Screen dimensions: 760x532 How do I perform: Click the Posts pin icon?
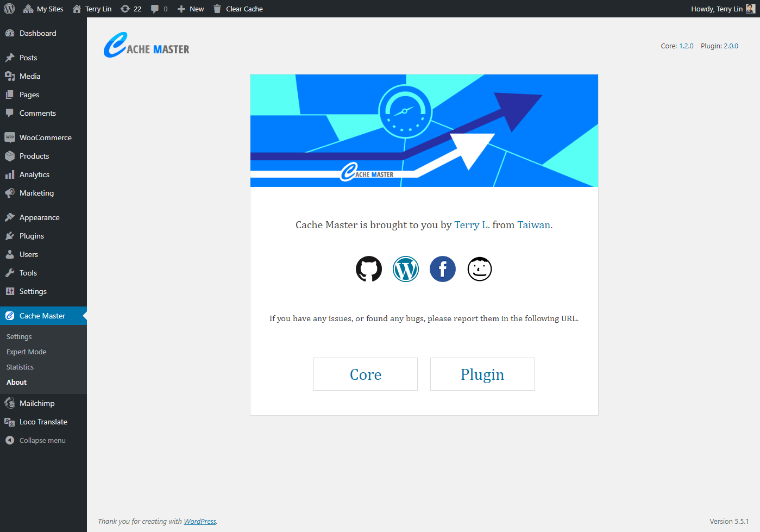(10, 58)
